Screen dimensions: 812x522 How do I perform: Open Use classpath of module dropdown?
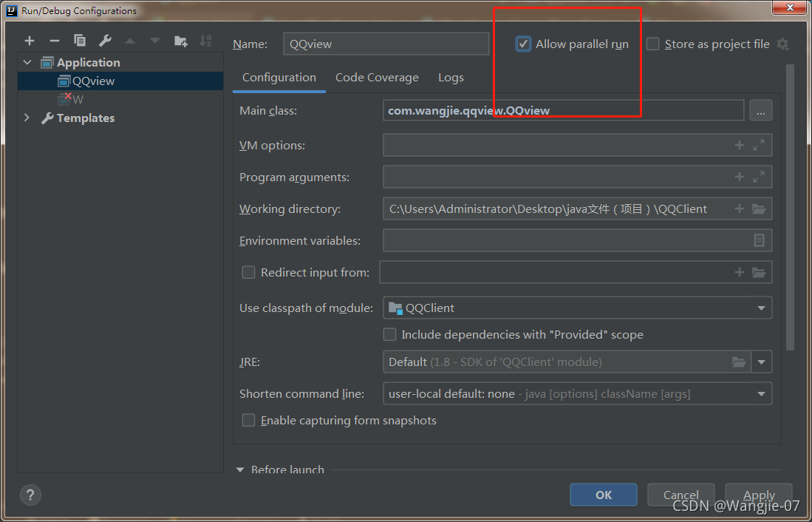point(761,308)
